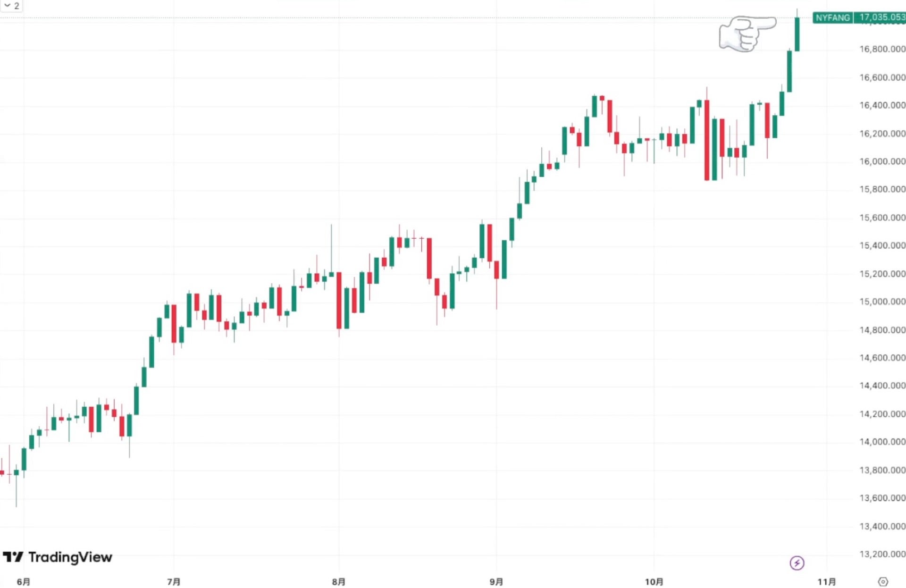Click the 16,800.000 price scale label
Screen dimensions: 906x588
882,49
